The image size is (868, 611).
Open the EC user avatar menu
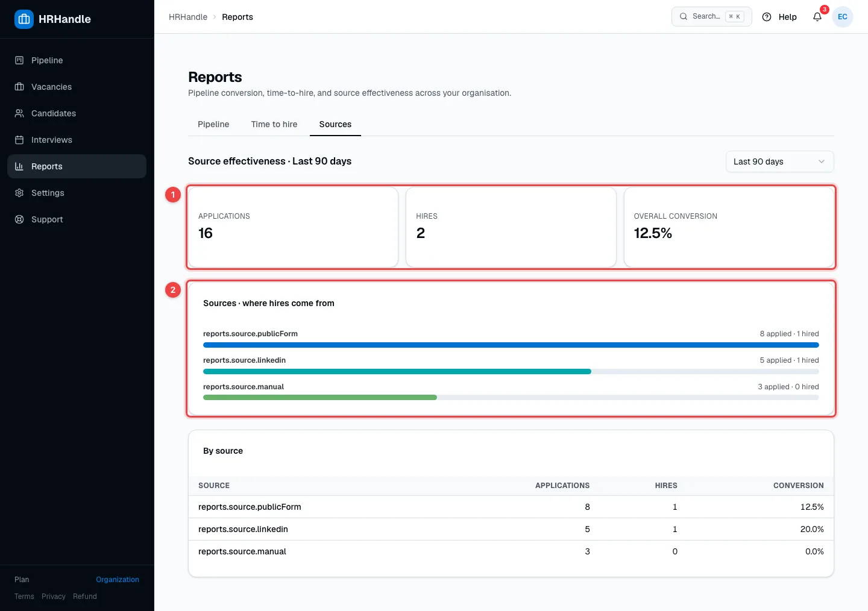tap(843, 17)
